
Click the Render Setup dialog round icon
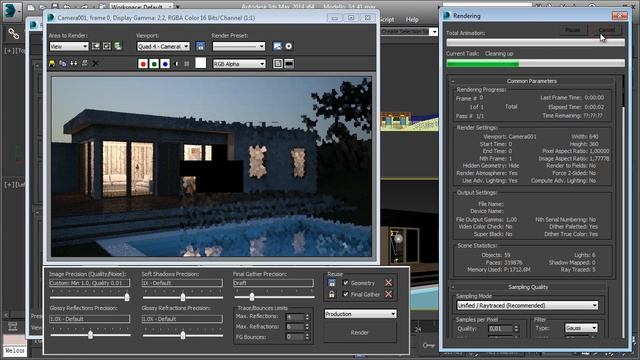(289, 46)
